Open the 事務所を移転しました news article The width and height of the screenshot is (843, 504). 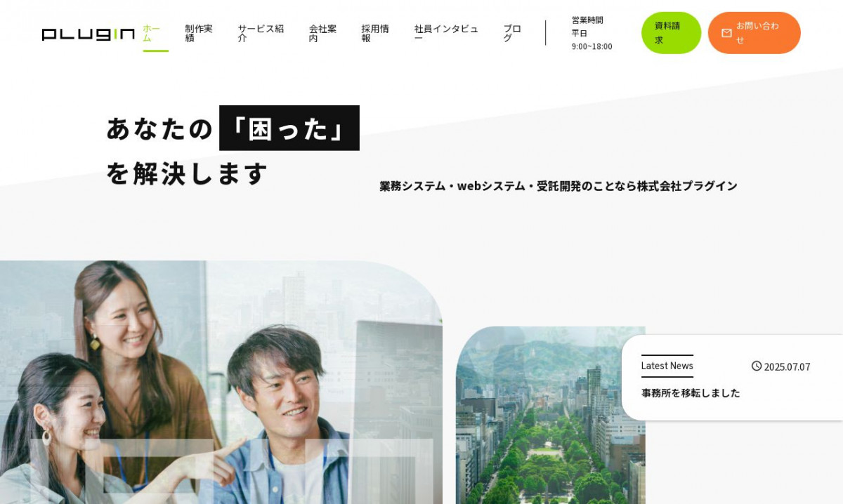(688, 393)
